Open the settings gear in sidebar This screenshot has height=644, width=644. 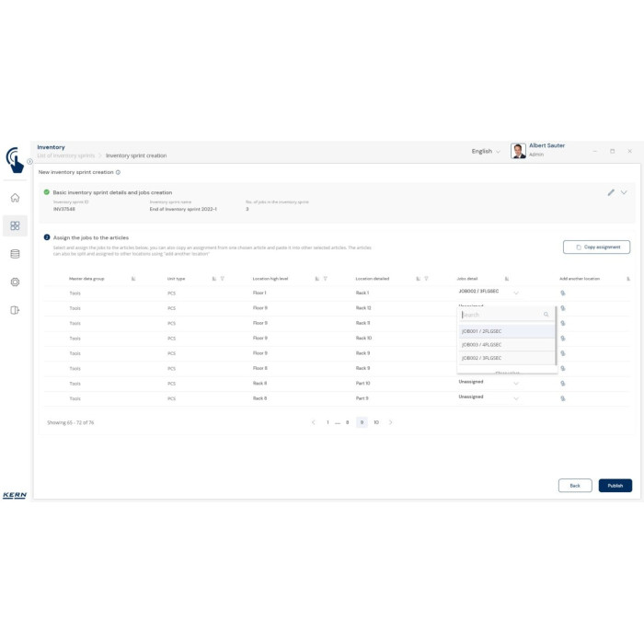pyautogui.click(x=15, y=282)
